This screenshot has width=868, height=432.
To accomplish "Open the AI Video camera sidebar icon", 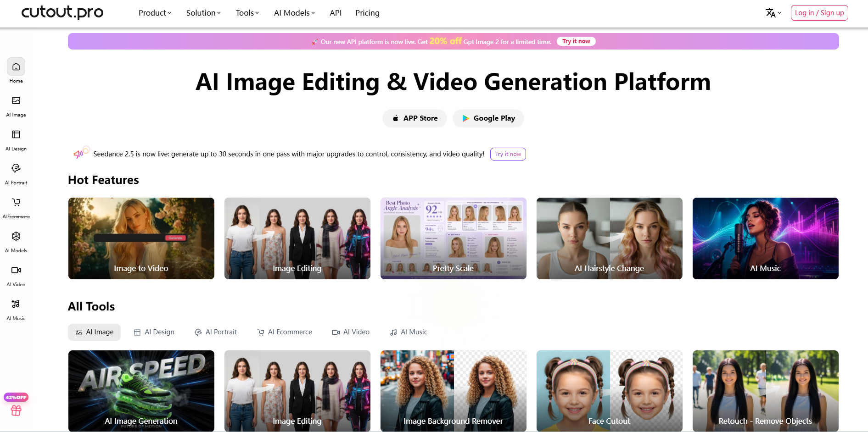I will coord(16,271).
